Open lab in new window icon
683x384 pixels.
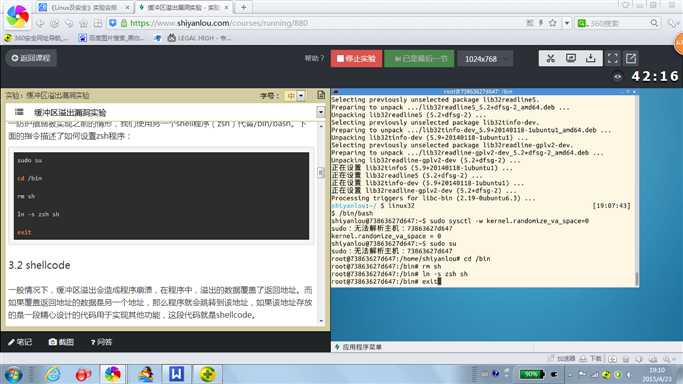631,58
